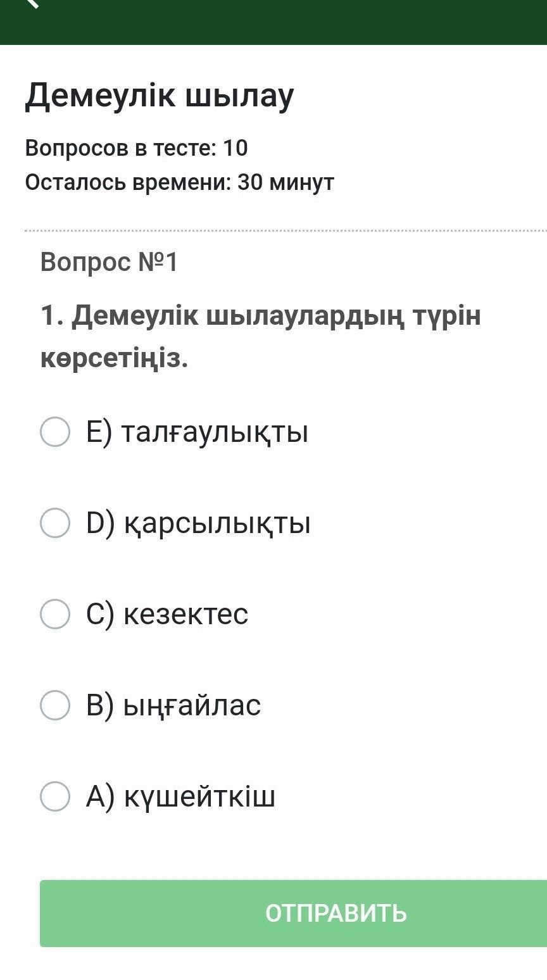
Task: Select radio button for option E
Action: coord(55,432)
